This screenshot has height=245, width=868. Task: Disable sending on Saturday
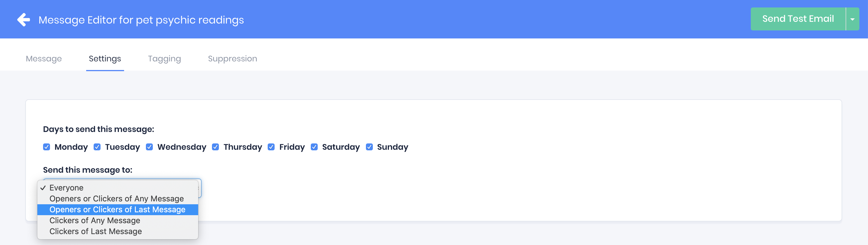pos(314,147)
